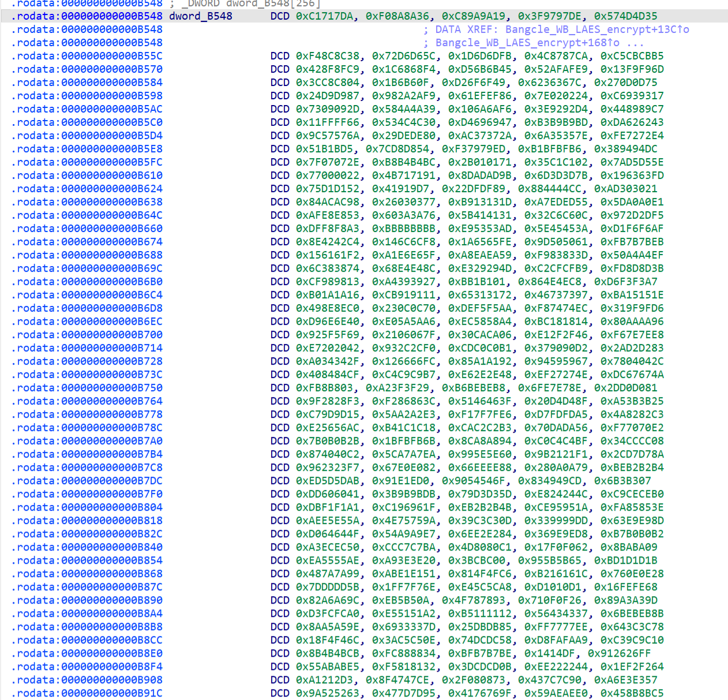Click the DCD directive on the dword_B548 line
The width and height of the screenshot is (728, 700).
tap(280, 16)
